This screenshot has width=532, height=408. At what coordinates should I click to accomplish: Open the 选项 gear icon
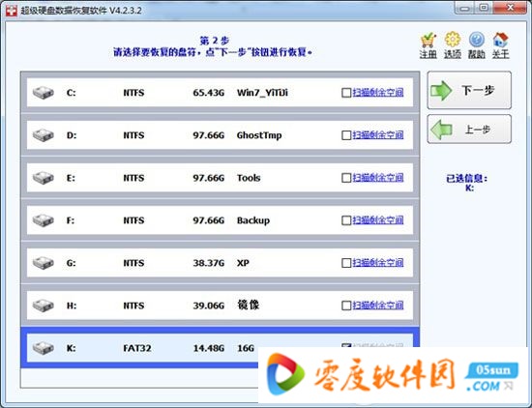(x=453, y=40)
